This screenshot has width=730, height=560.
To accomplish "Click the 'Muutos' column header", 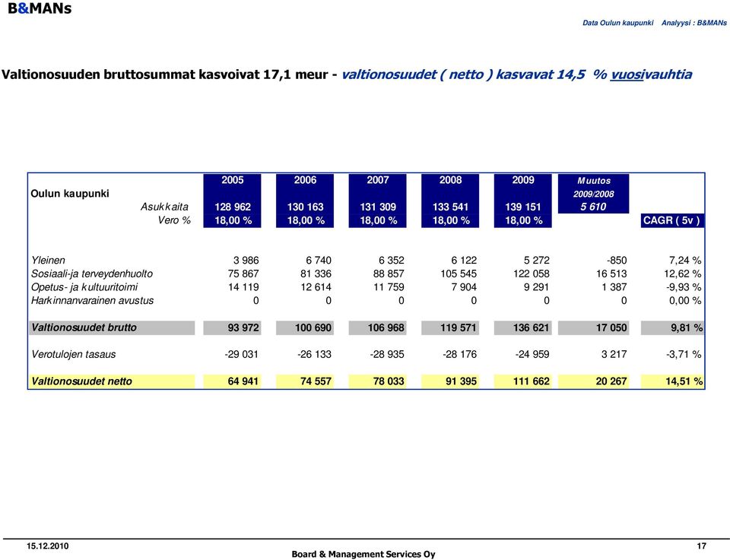I will (594, 181).
